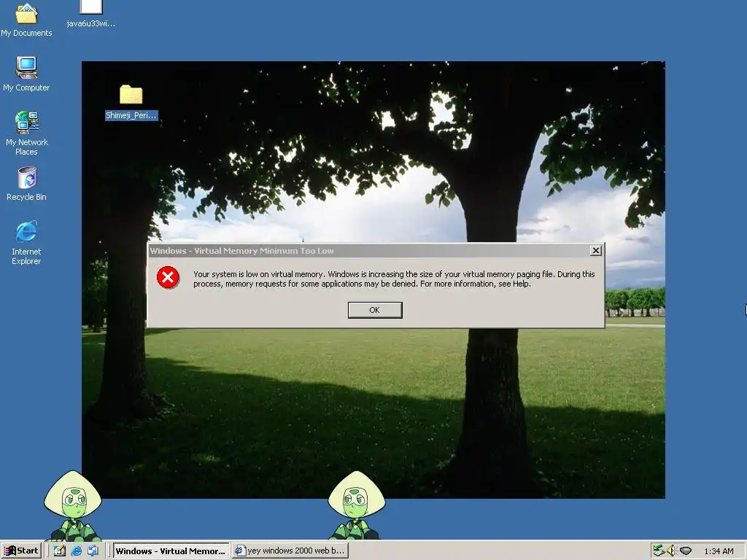This screenshot has width=747, height=560.
Task: Select the Recycle Bin icon
Action: coord(26,184)
